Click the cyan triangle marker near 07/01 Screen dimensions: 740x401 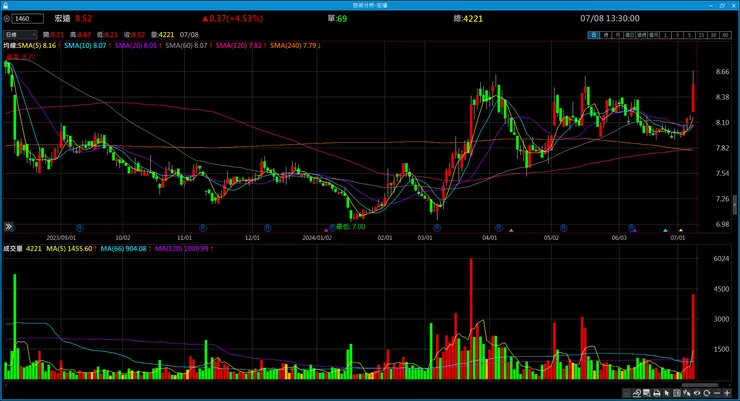coord(665,230)
